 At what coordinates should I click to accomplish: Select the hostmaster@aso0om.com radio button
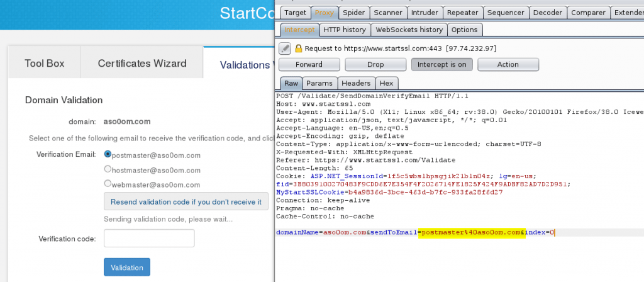pos(108,169)
